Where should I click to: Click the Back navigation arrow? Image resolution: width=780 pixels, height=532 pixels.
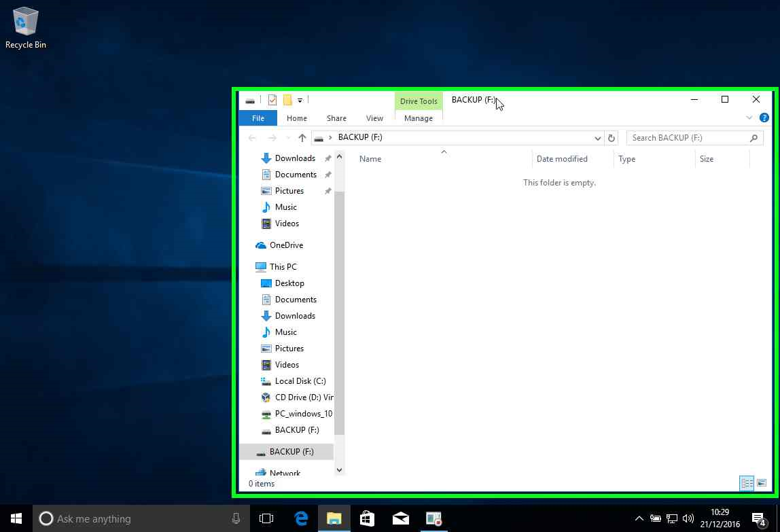[252, 138]
